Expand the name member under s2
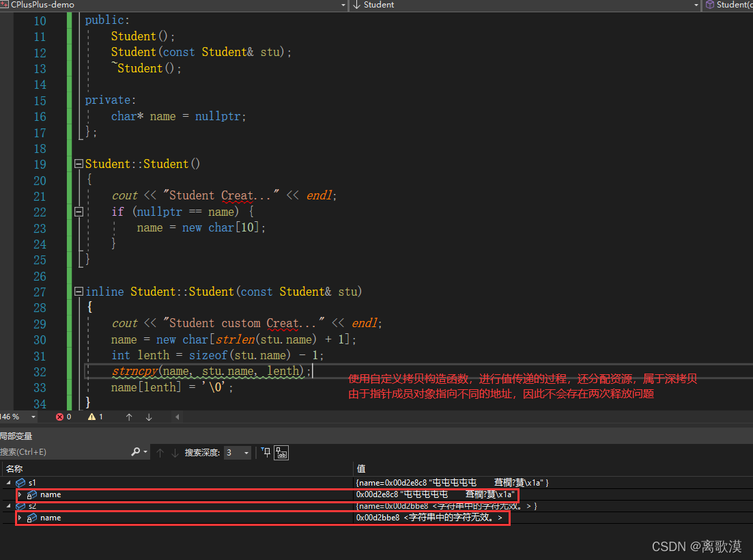 point(20,518)
